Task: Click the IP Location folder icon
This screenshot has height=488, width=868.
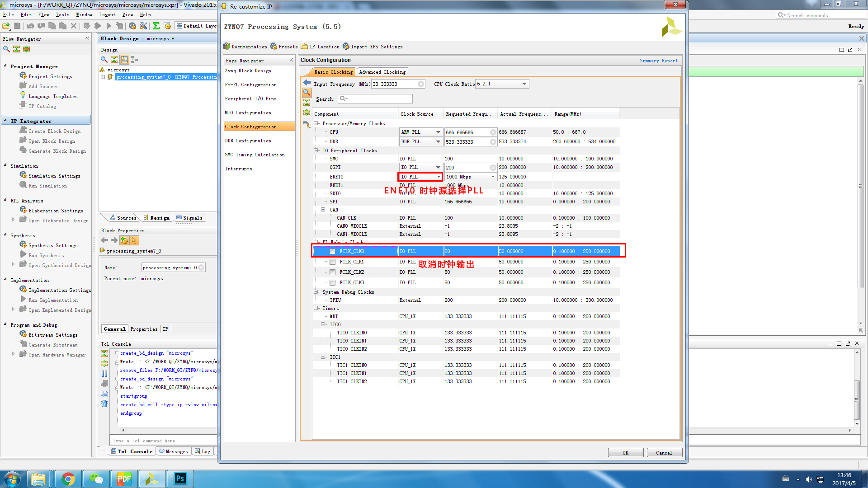Action: point(305,47)
